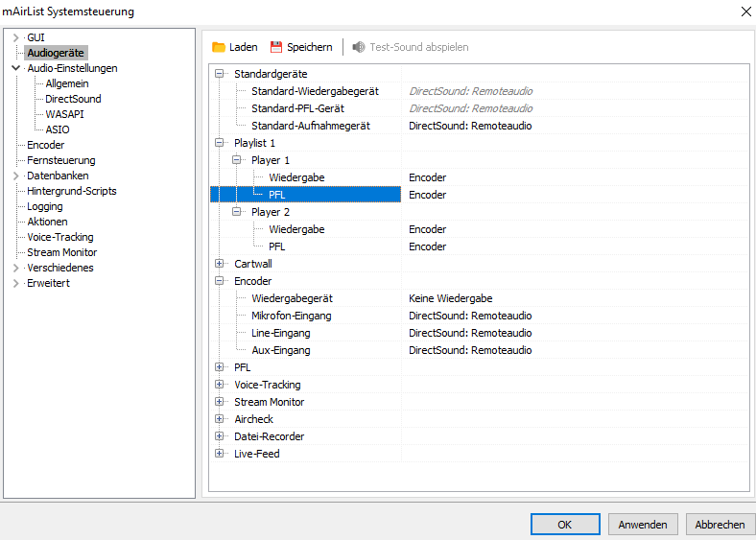Close the Systemsteuerung dialog window
Image resolution: width=756 pixels, height=540 pixels.
click(745, 12)
